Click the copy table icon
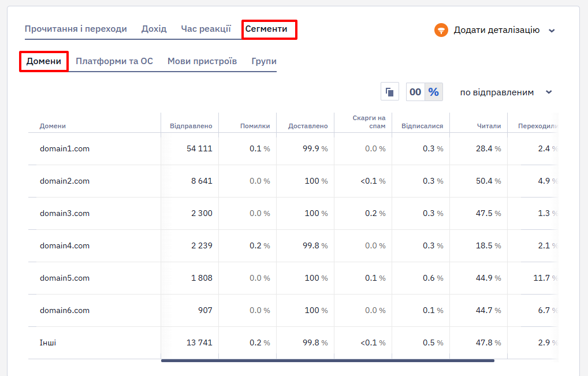This screenshot has width=588, height=376. [x=390, y=92]
